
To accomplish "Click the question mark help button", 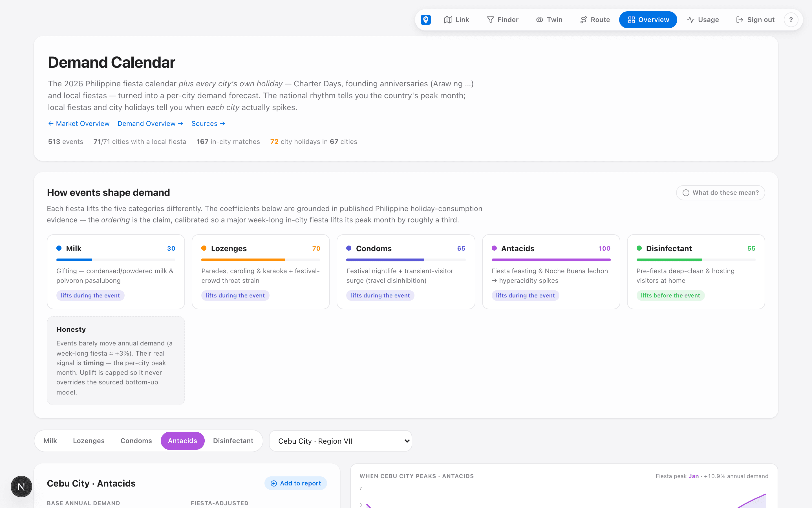I will 791,20.
